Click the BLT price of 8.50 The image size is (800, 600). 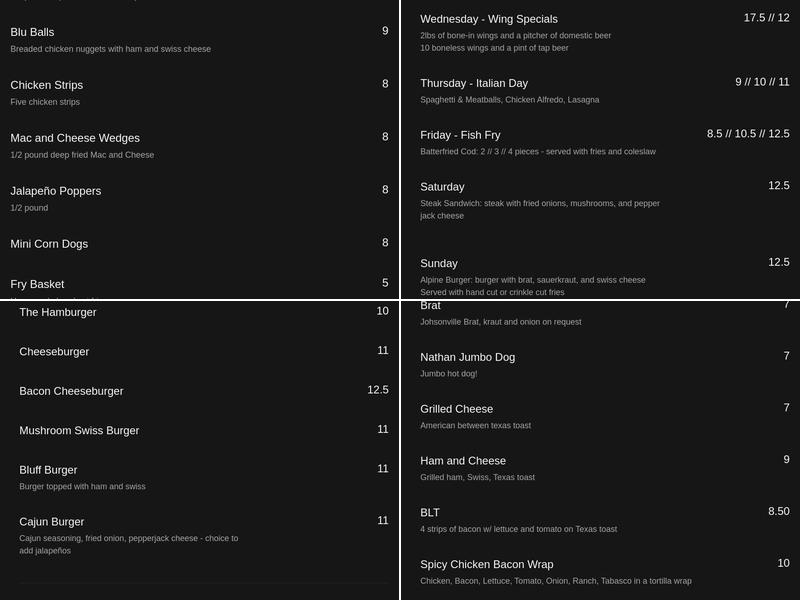pyautogui.click(x=778, y=511)
